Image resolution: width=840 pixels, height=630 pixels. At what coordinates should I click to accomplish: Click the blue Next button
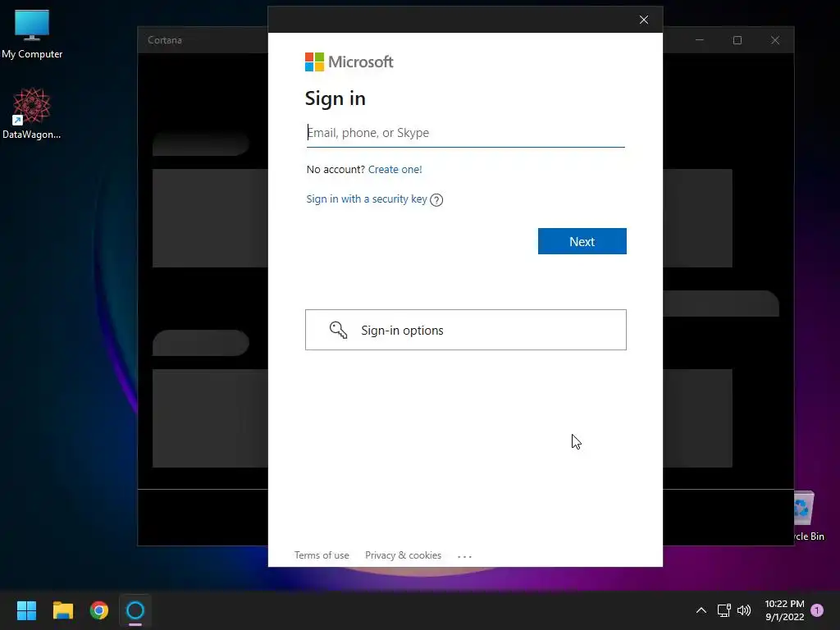click(x=582, y=241)
